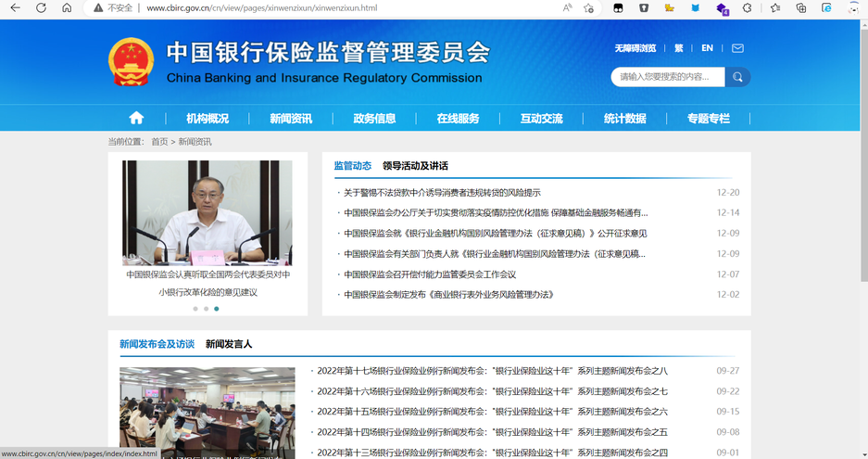Viewport: 868px width, 459px height.
Task: Open the browser home page icon
Action: tap(67, 7)
